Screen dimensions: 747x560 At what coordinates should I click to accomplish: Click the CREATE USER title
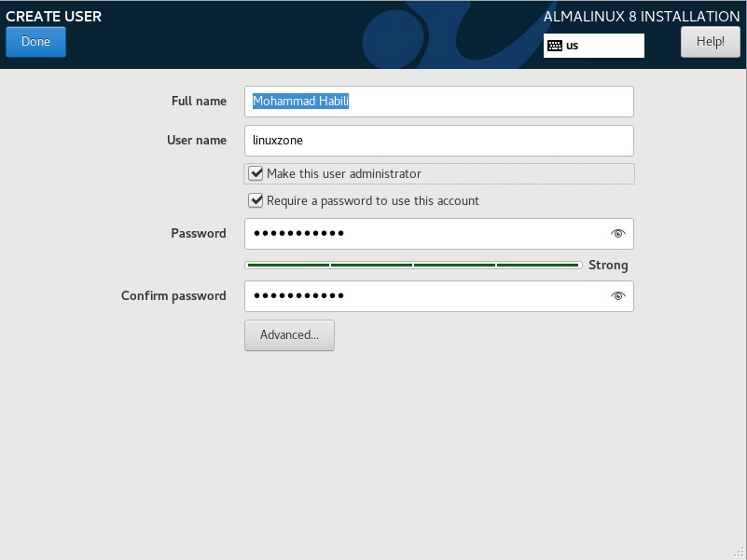pyautogui.click(x=53, y=16)
